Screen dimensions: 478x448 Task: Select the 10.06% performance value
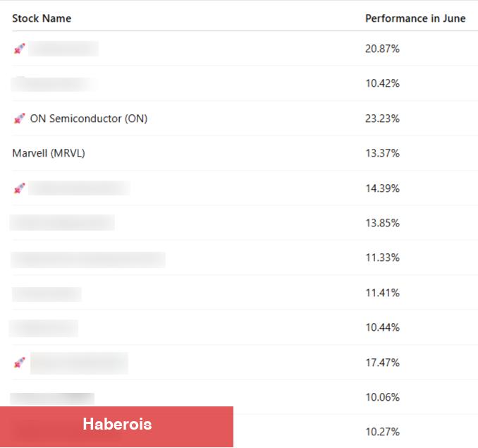382,397
